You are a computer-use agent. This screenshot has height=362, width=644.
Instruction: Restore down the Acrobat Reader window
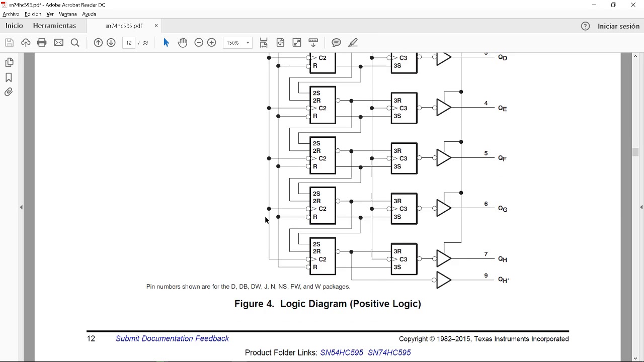click(613, 5)
